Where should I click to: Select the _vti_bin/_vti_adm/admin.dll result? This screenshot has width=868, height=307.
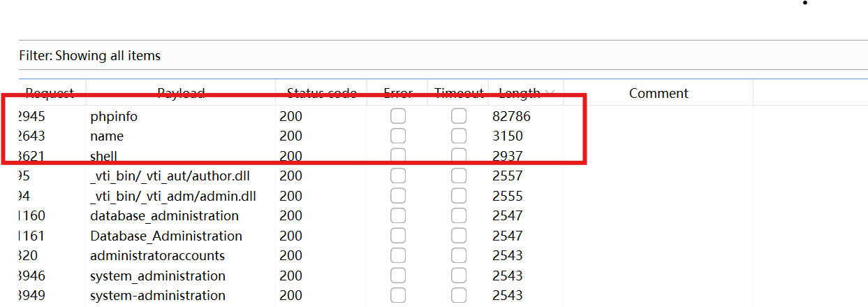click(172, 197)
